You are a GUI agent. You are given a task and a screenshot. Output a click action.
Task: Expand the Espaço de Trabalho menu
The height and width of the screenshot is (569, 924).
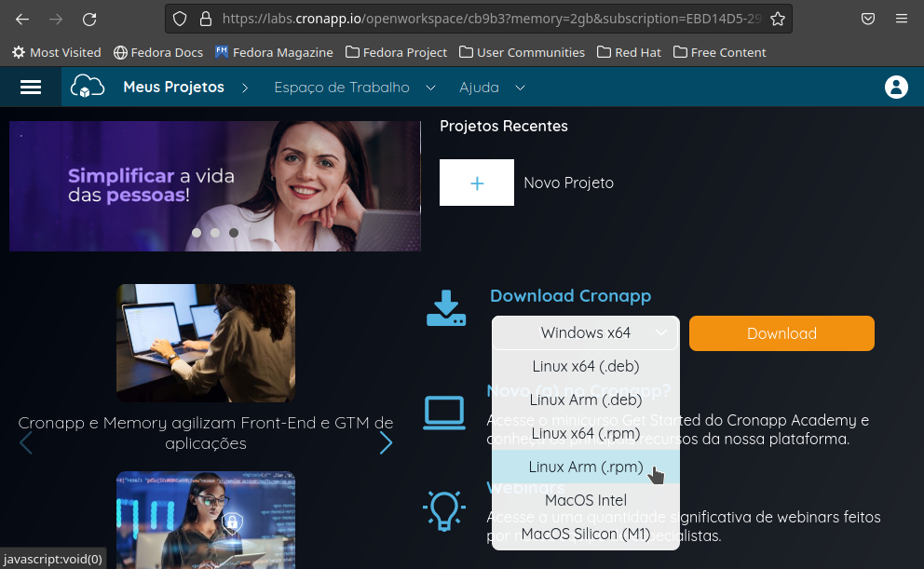[355, 88]
